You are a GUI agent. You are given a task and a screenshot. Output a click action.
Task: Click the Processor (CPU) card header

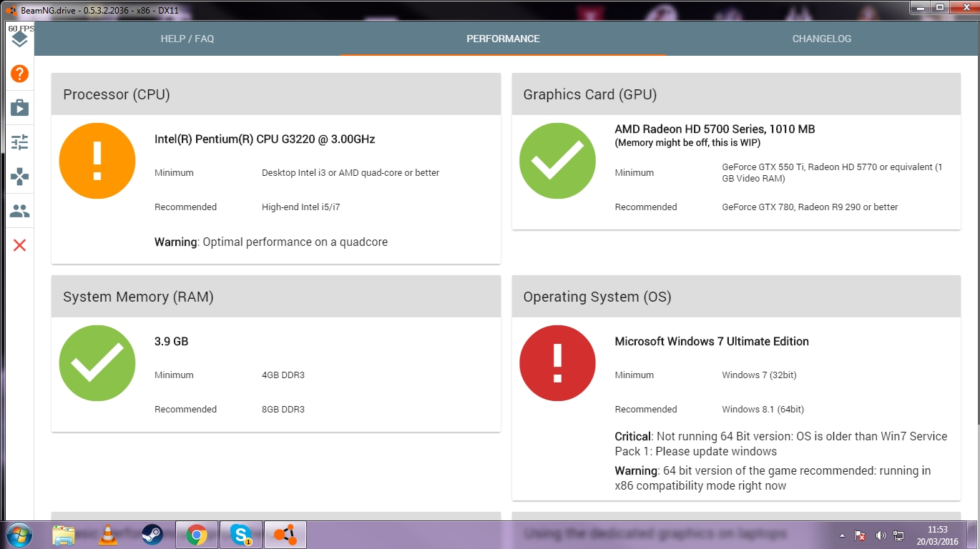[x=276, y=94]
